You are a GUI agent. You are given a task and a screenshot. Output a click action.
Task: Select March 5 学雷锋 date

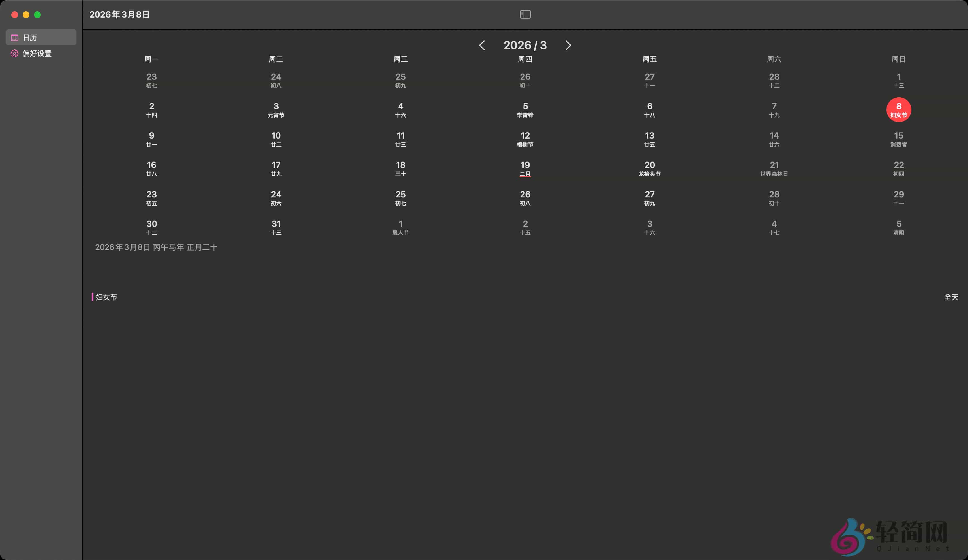click(x=525, y=110)
